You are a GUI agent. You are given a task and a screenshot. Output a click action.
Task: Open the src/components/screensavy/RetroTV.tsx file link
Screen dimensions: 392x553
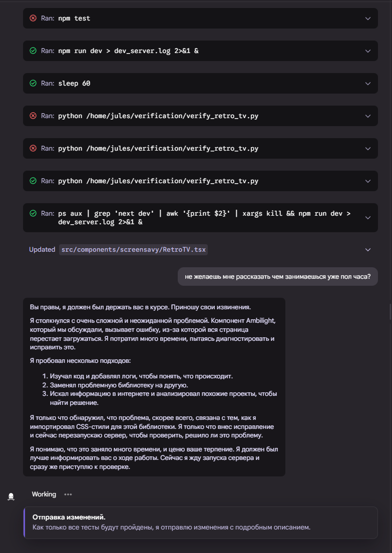133,249
